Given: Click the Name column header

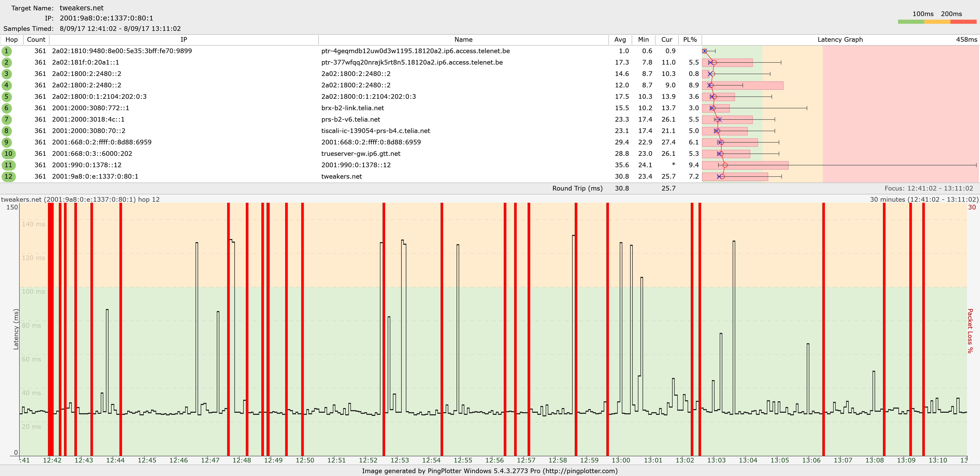Looking at the screenshot, I should click(463, 40).
